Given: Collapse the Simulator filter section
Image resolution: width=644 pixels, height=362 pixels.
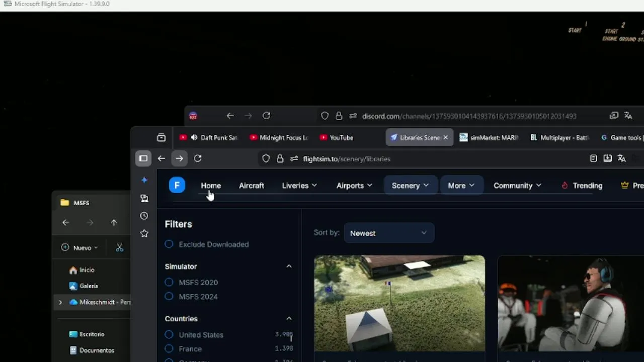Looking at the screenshot, I should (289, 266).
